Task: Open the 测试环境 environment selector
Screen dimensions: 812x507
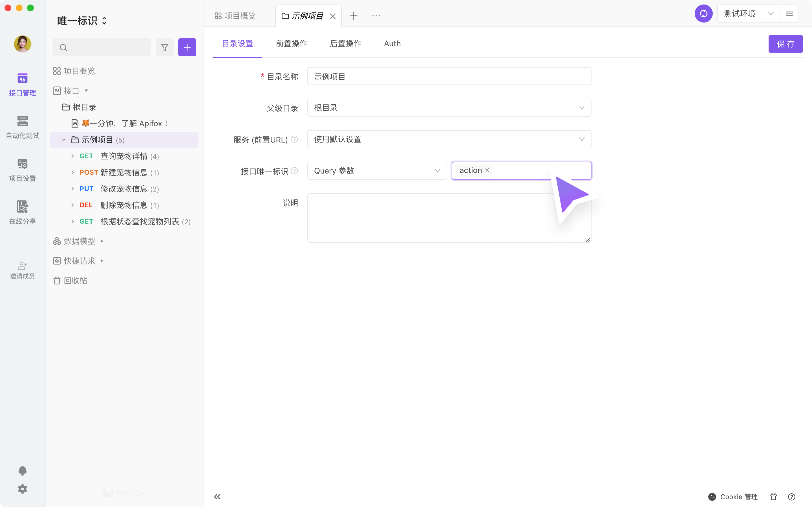Action: [x=748, y=14]
